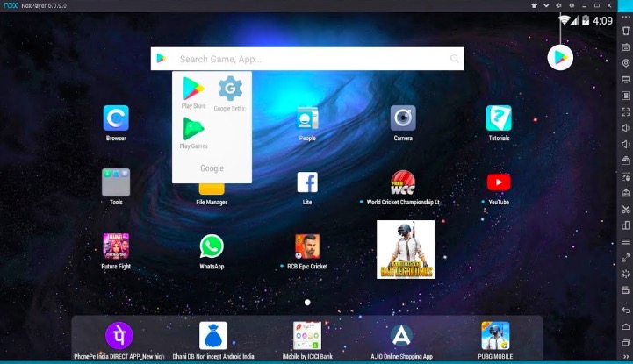
Task: Open keyboard control mapping icon
Action: [626, 47]
